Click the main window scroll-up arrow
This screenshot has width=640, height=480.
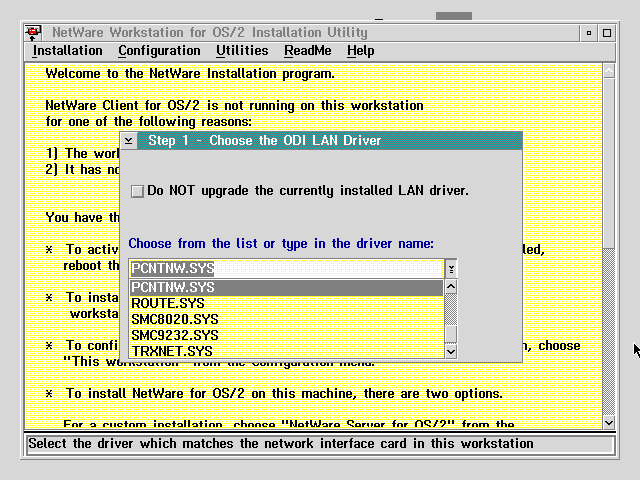coord(609,71)
